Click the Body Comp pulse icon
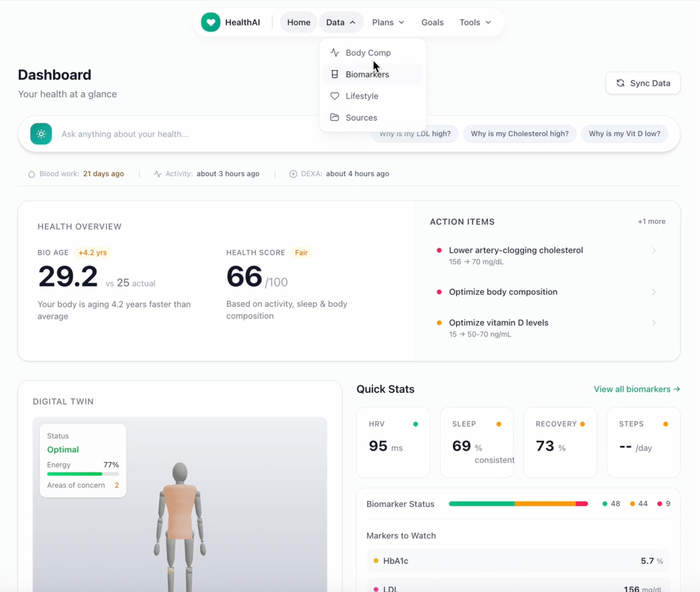The image size is (700, 592). tap(335, 53)
